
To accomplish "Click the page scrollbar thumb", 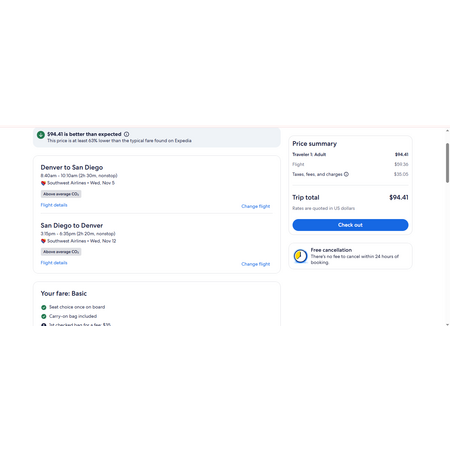I will [447, 163].
